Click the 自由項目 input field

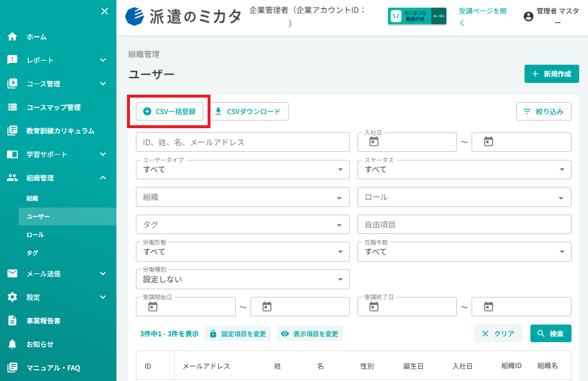pos(465,224)
